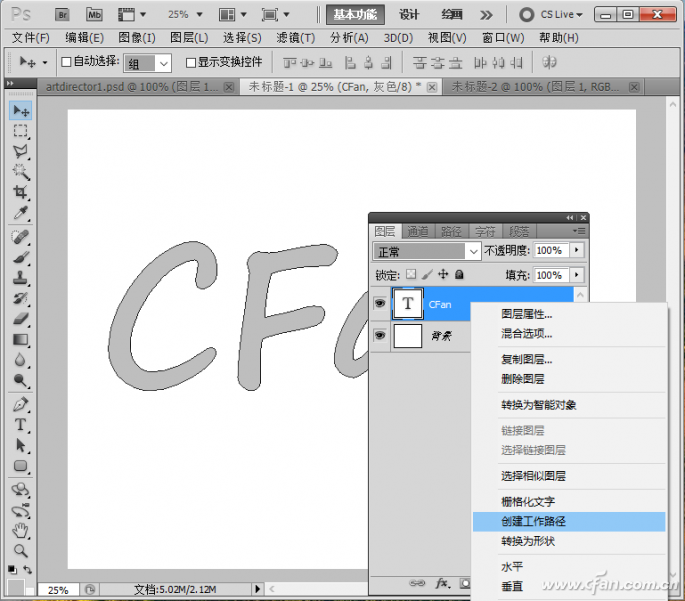The height and width of the screenshot is (601, 685).
Task: Select the Dodge tool
Action: (20, 380)
